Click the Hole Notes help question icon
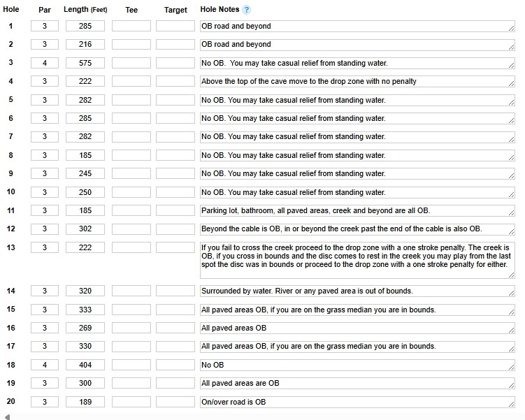 pyautogui.click(x=246, y=10)
